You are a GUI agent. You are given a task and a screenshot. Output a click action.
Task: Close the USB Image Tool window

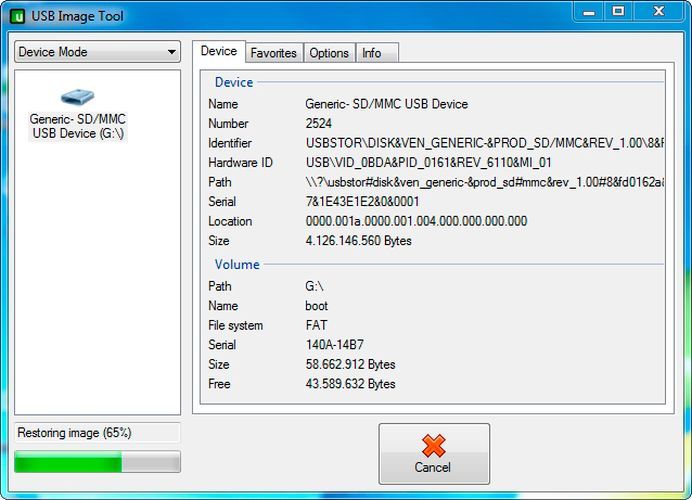tap(659, 11)
